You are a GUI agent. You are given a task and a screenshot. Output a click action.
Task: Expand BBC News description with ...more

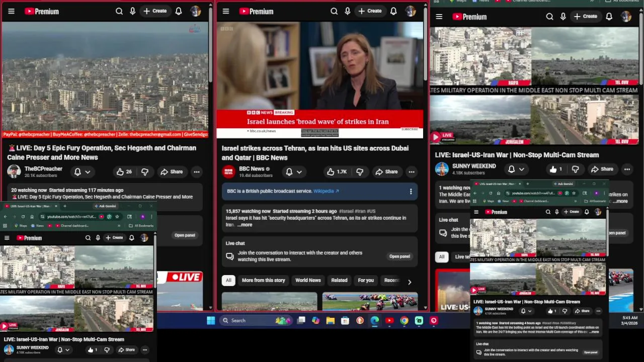click(x=245, y=225)
